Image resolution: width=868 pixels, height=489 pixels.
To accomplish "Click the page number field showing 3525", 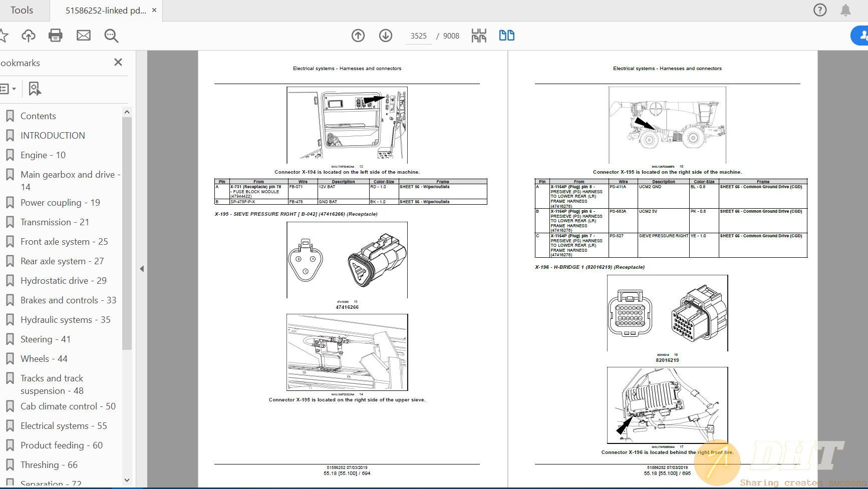I will 419,36.
